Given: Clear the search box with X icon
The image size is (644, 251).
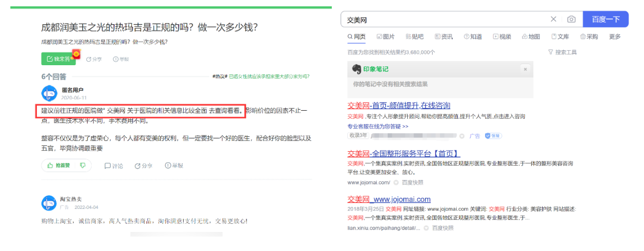Looking at the screenshot, I should 553,19.
